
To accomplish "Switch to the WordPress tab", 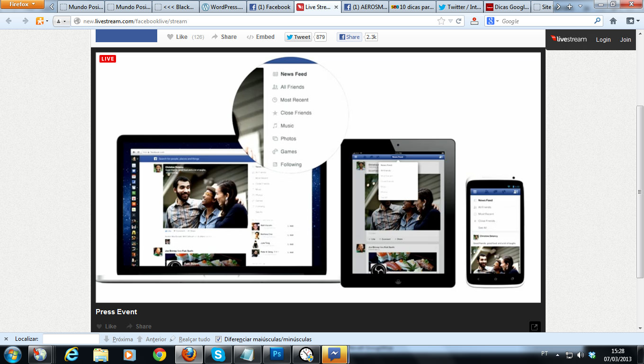I will 223,7.
